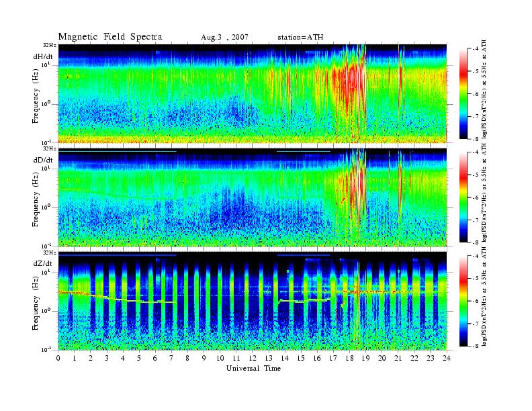Click hour tick label 18 on time axis
The height and width of the screenshot is (411, 532).
349,358
